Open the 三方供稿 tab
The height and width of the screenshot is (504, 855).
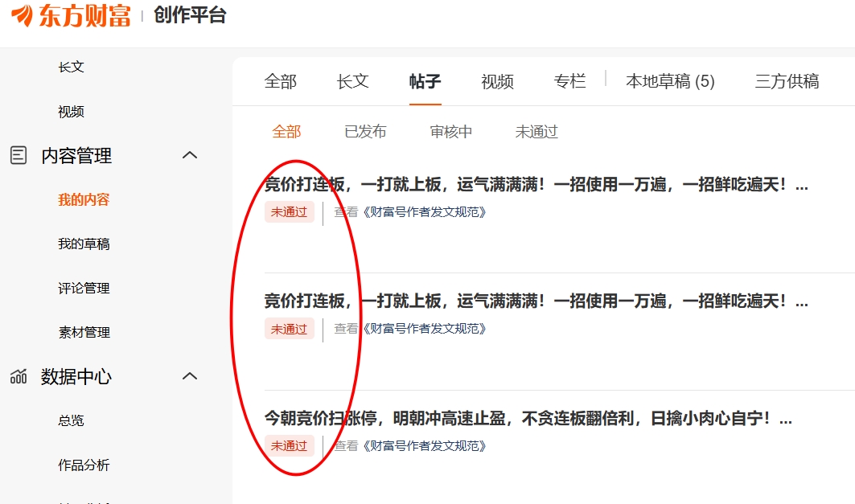pyautogui.click(x=787, y=81)
